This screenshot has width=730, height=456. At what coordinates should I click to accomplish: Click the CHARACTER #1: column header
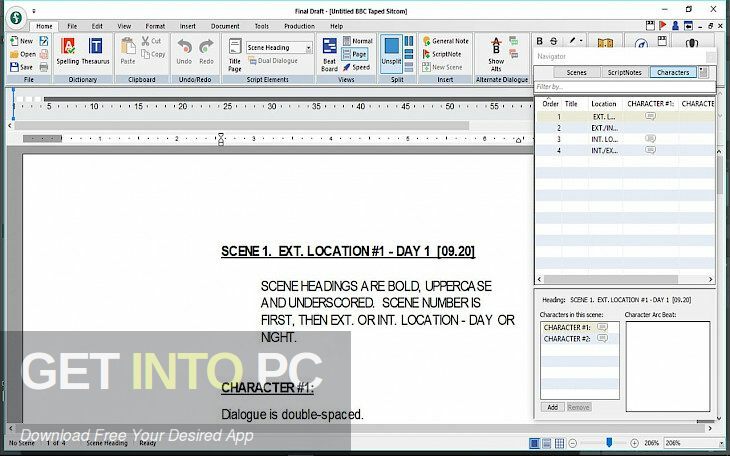click(x=650, y=104)
